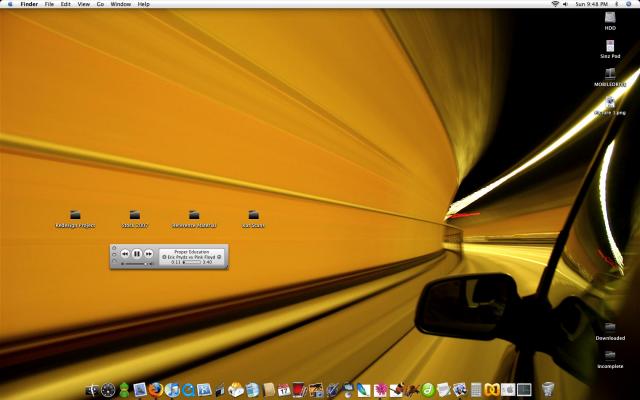
Task: Open the Trash in the dock
Action: pos(548,389)
